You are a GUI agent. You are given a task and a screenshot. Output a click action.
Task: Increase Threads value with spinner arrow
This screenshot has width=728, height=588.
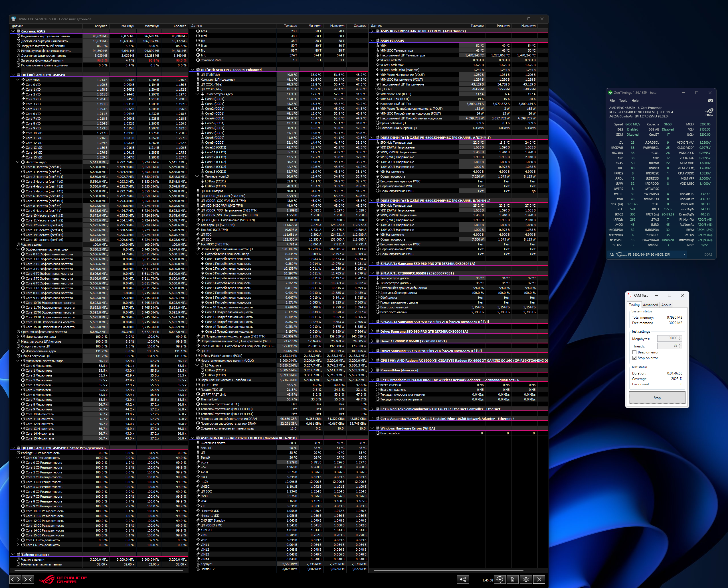point(680,344)
